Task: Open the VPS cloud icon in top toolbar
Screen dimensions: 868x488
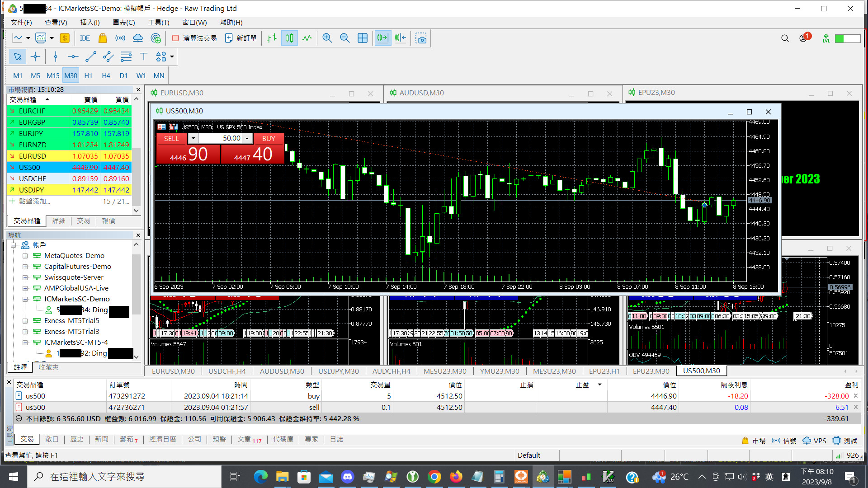Action: [x=138, y=38]
